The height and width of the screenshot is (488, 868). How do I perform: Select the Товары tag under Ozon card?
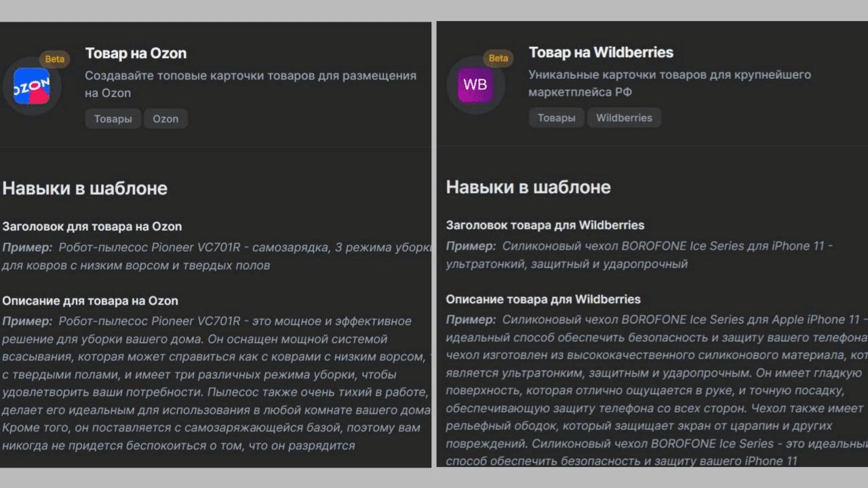(113, 119)
